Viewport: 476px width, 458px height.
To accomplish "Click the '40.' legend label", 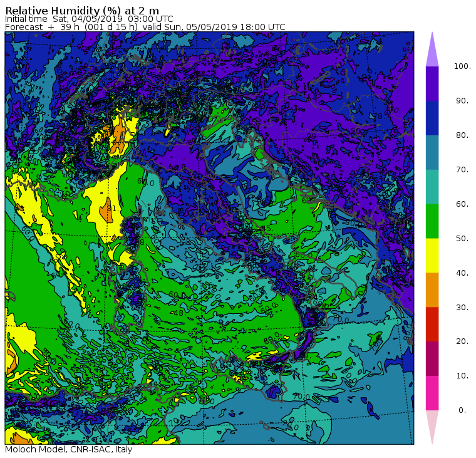I will (462, 273).
